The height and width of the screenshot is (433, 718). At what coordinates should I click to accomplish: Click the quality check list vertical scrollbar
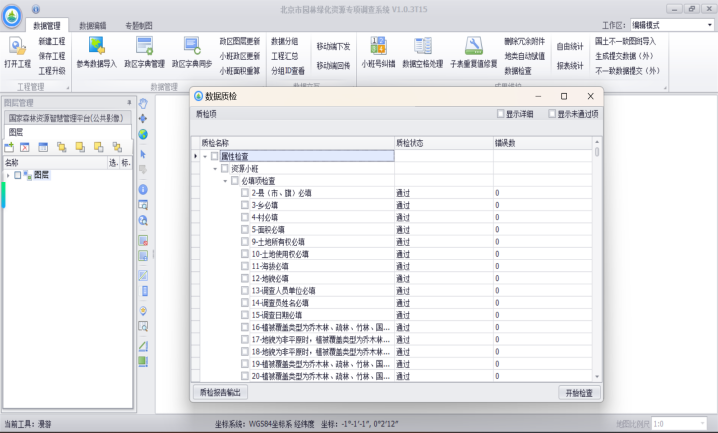click(597, 260)
